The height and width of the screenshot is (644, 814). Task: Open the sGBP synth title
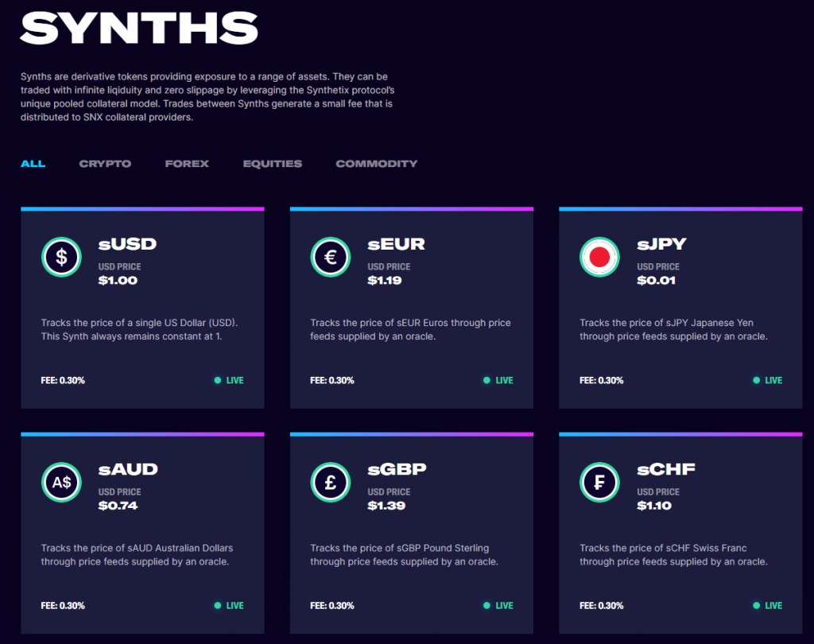coord(397,470)
